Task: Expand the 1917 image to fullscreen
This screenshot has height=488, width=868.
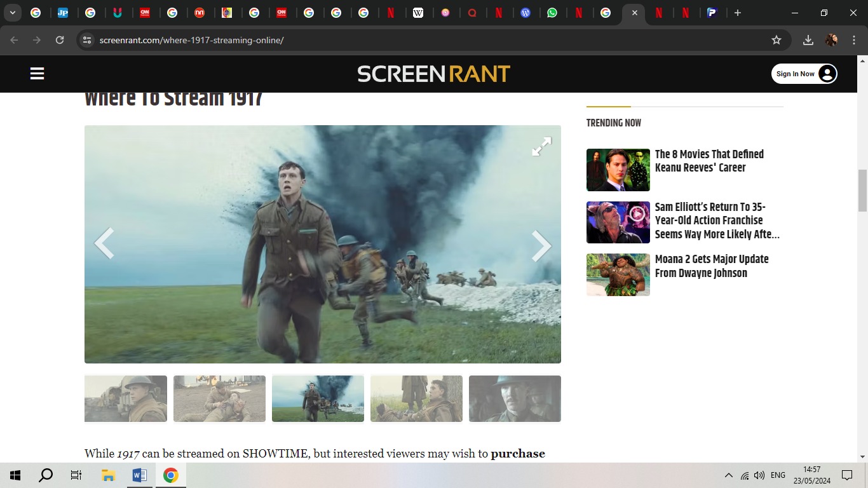Action: click(541, 147)
